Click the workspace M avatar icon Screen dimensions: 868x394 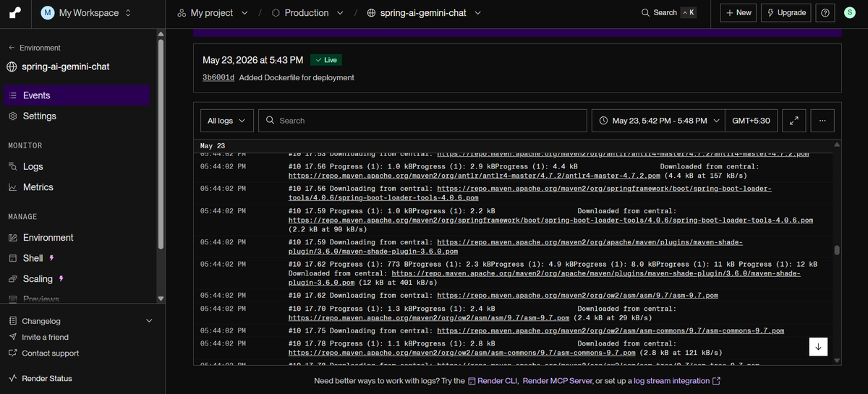pos(48,13)
